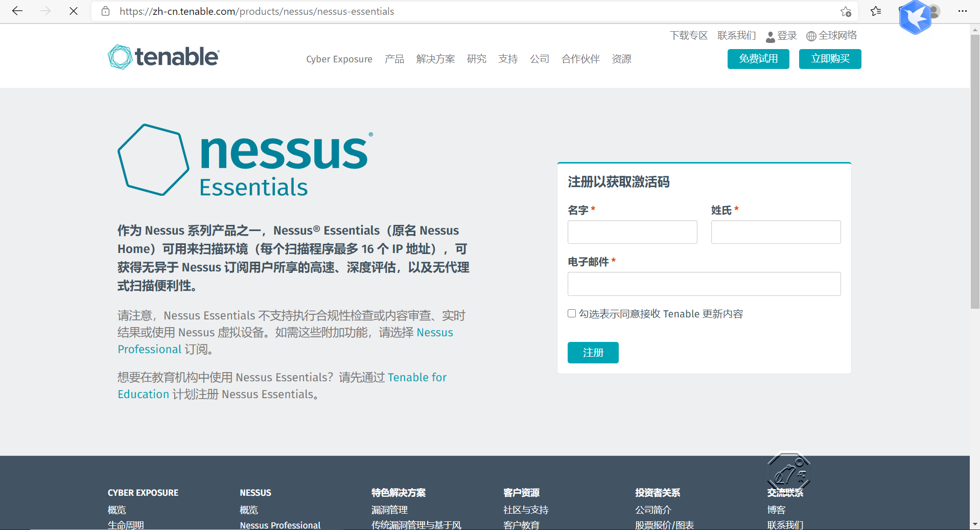View site lock information icon
Image resolution: width=980 pixels, height=530 pixels.
105,11
